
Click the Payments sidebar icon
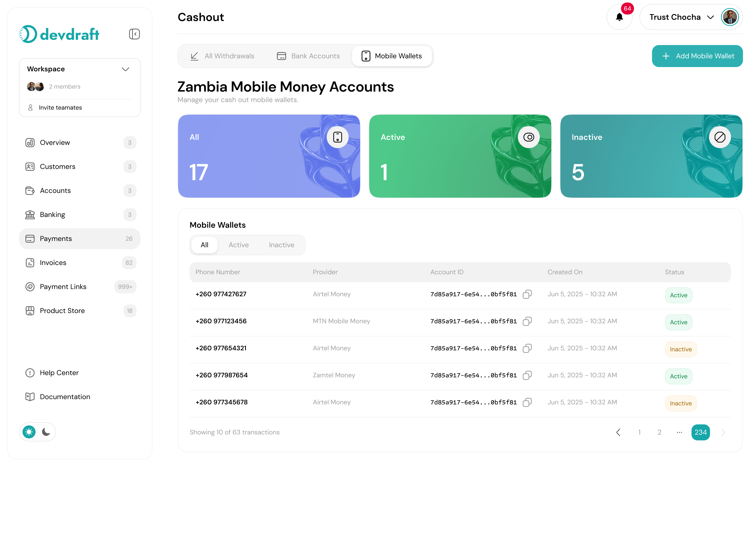coord(30,239)
